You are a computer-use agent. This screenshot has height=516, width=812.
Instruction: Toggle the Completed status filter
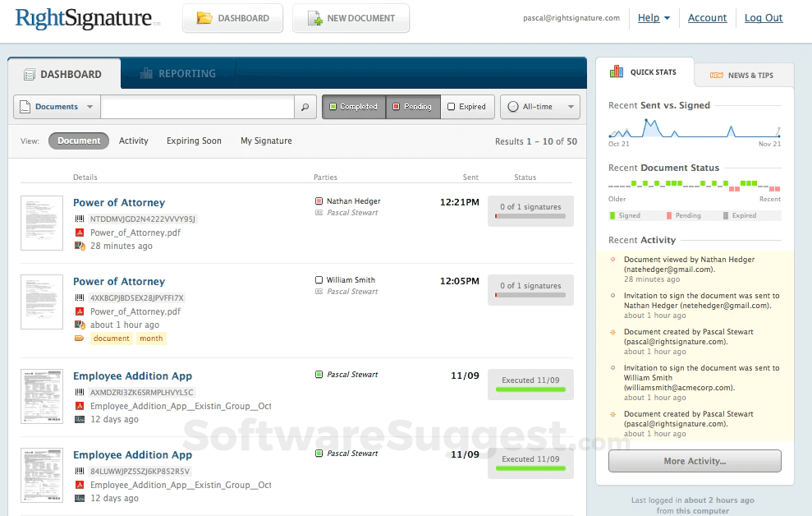353,106
